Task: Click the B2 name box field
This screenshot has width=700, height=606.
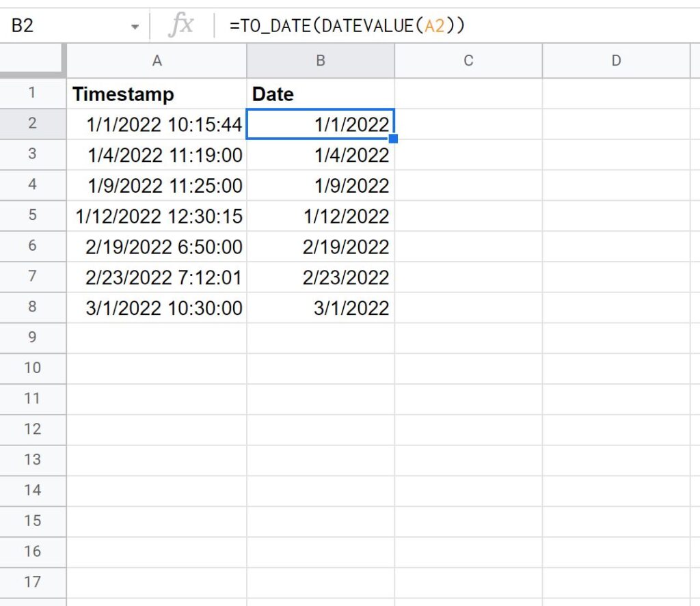Action: (62, 26)
